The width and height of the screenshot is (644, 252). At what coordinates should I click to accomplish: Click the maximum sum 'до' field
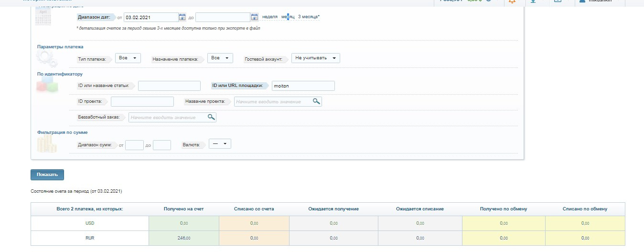click(162, 144)
